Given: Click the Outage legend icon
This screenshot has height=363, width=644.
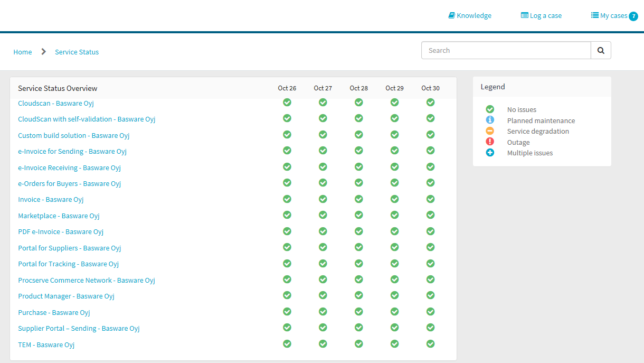Looking at the screenshot, I should click(x=490, y=142).
